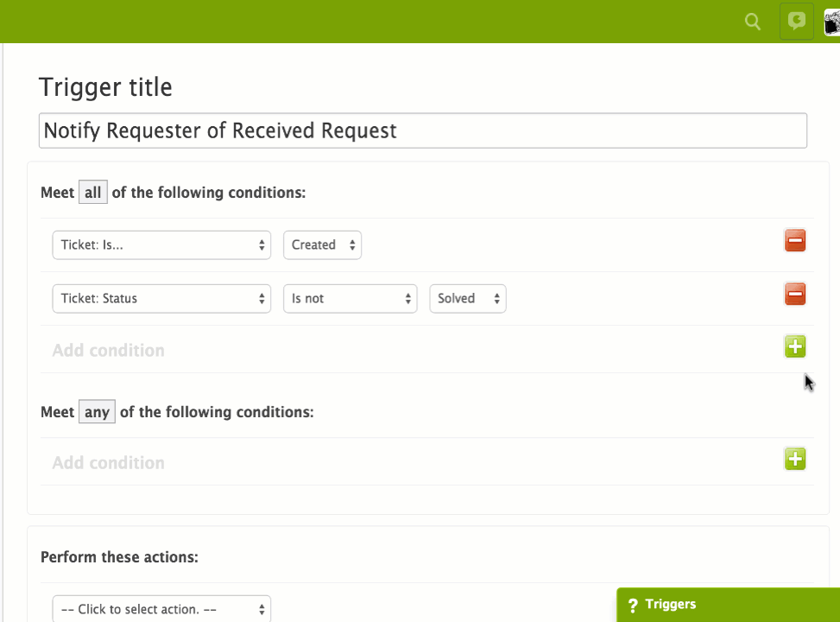Click Add condition under all conditions
This screenshot has width=840, height=622.
point(108,350)
